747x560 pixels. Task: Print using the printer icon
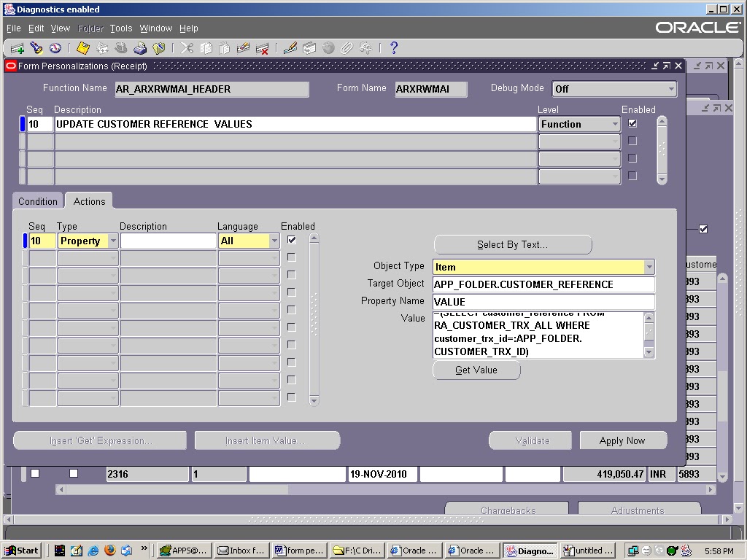pos(140,48)
